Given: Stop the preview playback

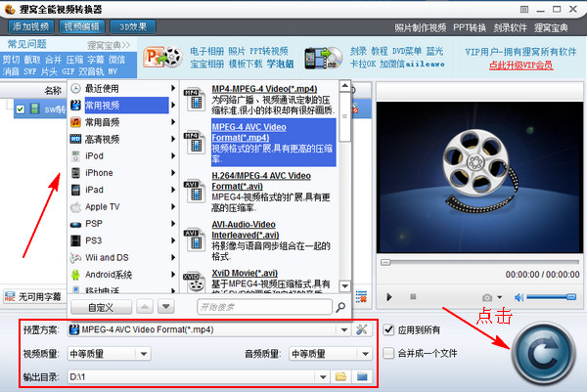Looking at the screenshot, I should (x=413, y=296).
